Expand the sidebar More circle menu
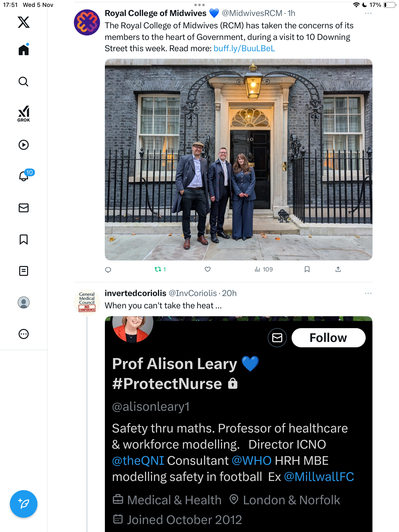 [24, 334]
